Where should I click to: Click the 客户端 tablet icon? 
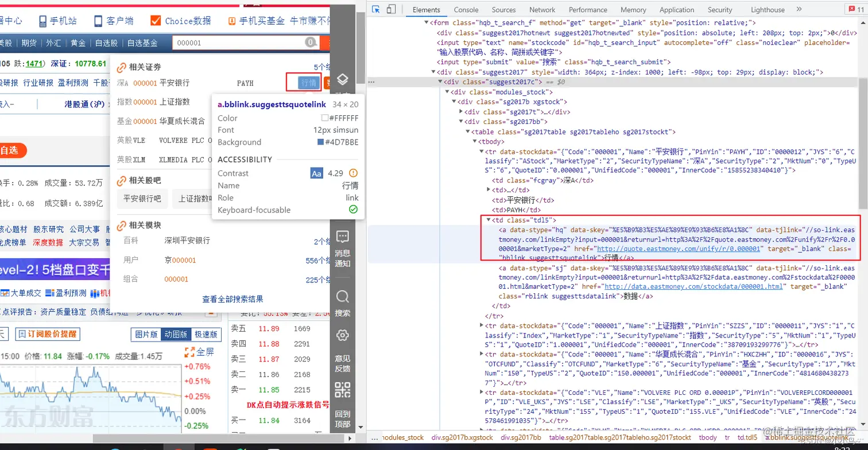98,21
